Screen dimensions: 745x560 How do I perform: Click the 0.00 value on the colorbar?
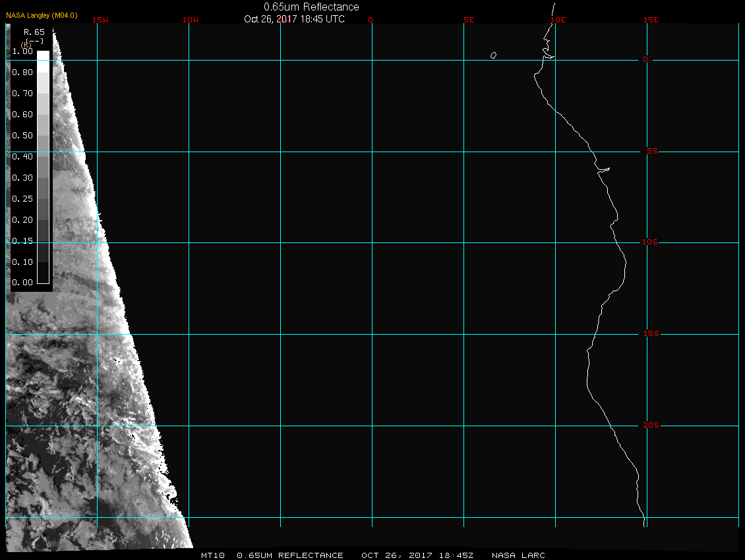point(22,283)
